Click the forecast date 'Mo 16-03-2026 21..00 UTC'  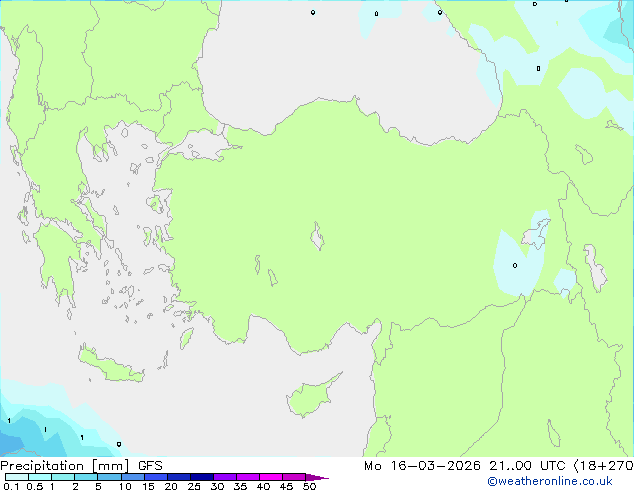pos(465,466)
